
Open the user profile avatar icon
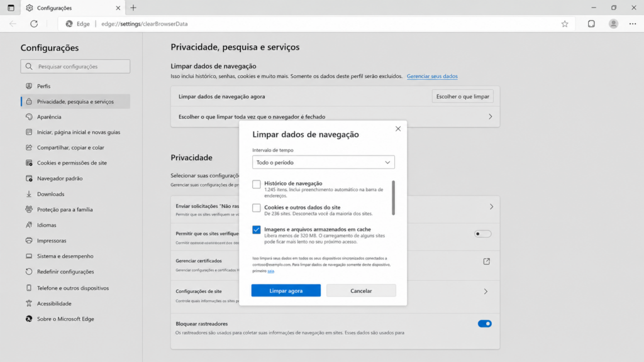click(613, 24)
